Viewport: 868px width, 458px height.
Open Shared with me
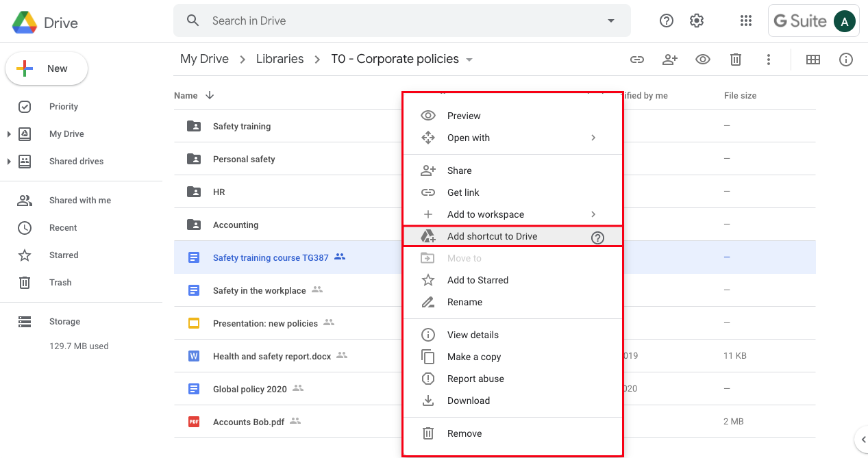click(80, 201)
